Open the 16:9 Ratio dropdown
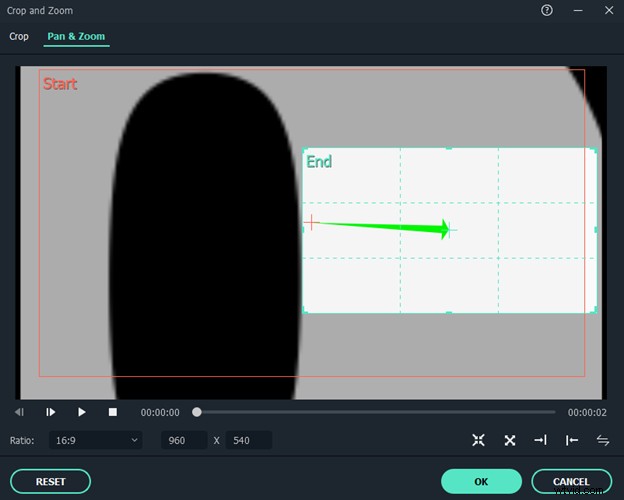The image size is (624, 500). point(96,440)
